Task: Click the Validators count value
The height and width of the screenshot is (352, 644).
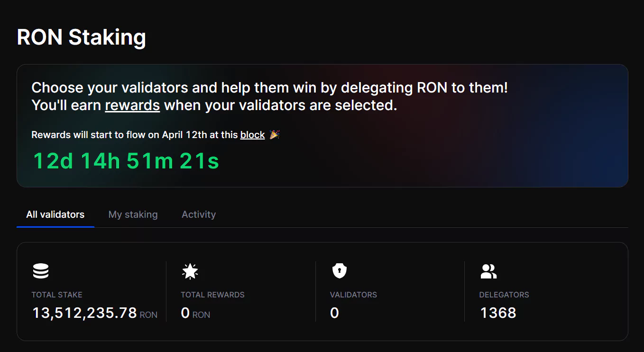Action: click(334, 313)
